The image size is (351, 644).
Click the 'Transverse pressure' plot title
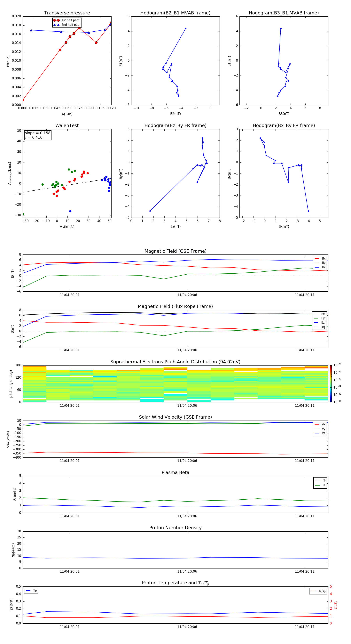click(67, 13)
